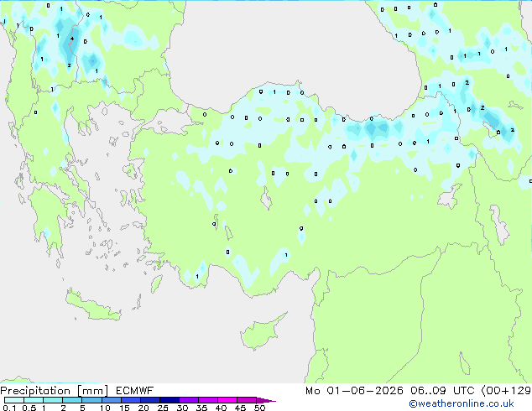Click the legend label '45'
Screen dimensions: 532x411
240,408
